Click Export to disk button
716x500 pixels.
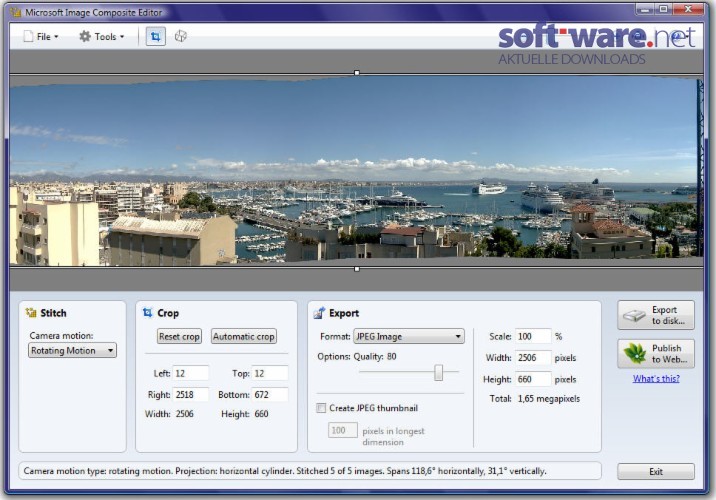[656, 315]
